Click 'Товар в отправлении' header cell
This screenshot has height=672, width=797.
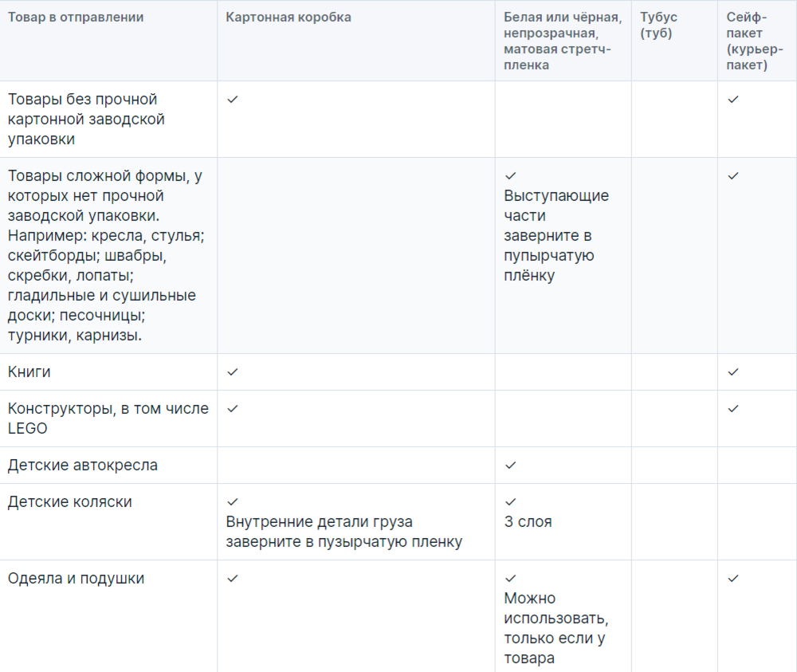point(76,18)
